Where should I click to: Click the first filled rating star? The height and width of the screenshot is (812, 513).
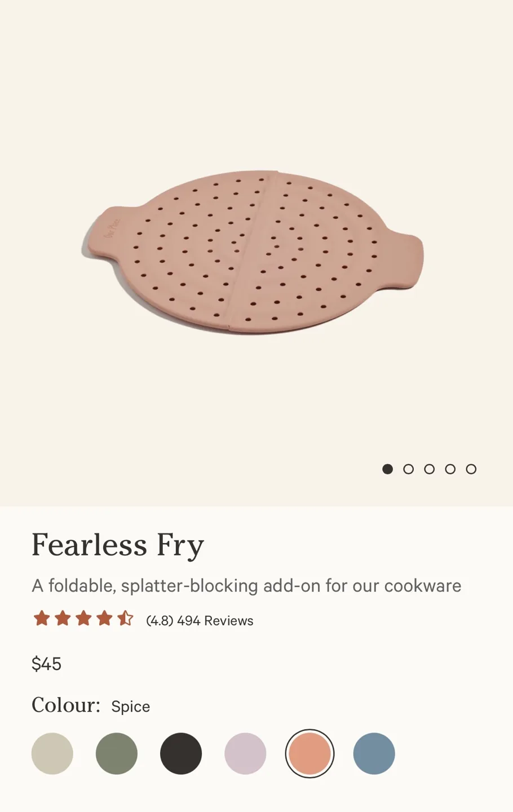click(x=42, y=619)
